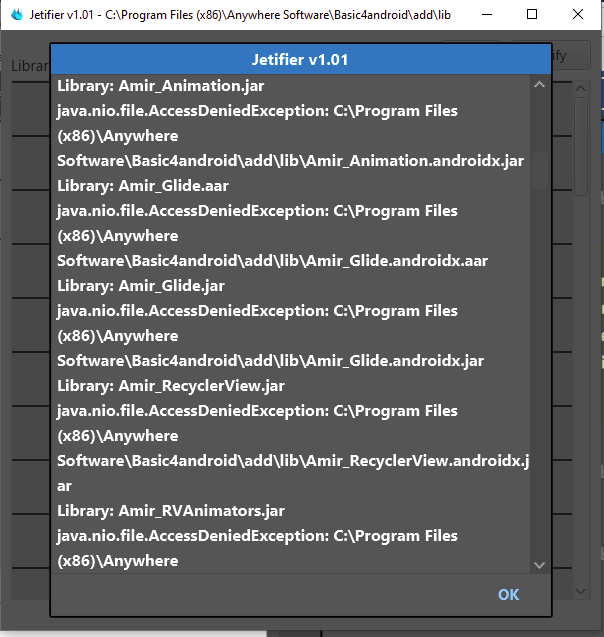Click OK to dismiss the Jetifier dialog

508,594
